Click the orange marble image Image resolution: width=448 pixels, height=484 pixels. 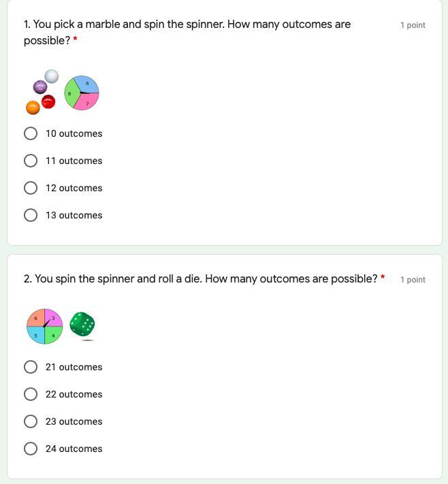(33, 108)
